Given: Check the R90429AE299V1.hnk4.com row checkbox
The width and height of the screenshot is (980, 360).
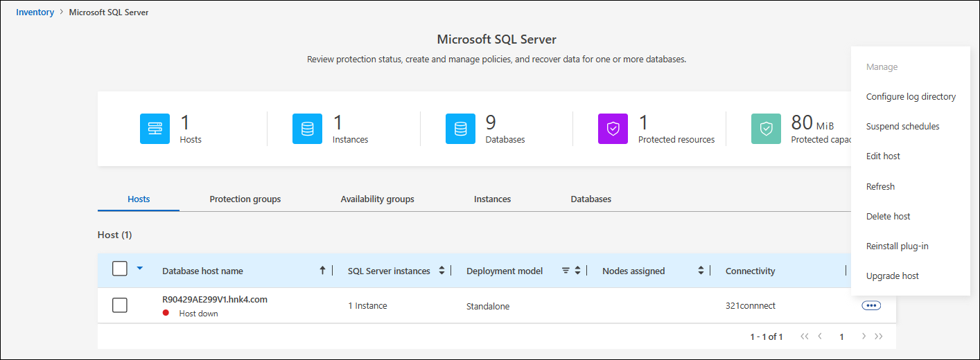Looking at the screenshot, I should 120,305.
